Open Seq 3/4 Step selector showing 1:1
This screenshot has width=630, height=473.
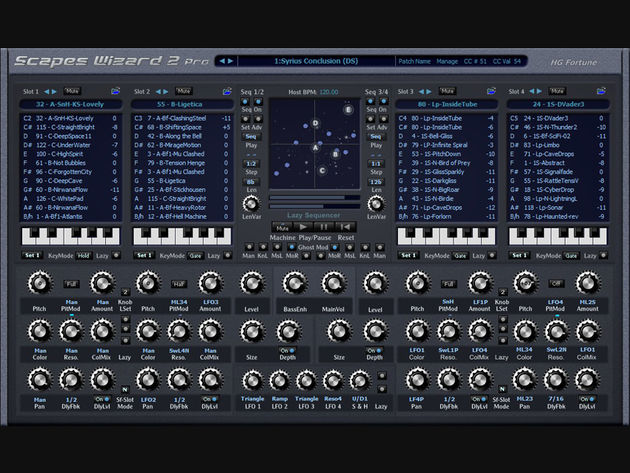376,164
